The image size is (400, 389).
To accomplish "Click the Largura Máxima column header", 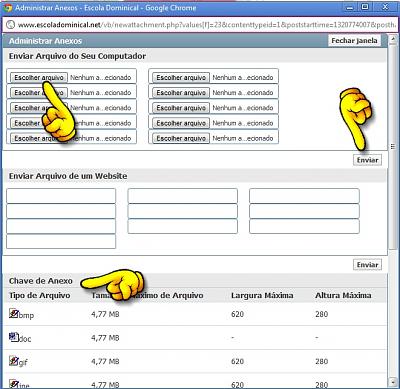I will (262, 295).
